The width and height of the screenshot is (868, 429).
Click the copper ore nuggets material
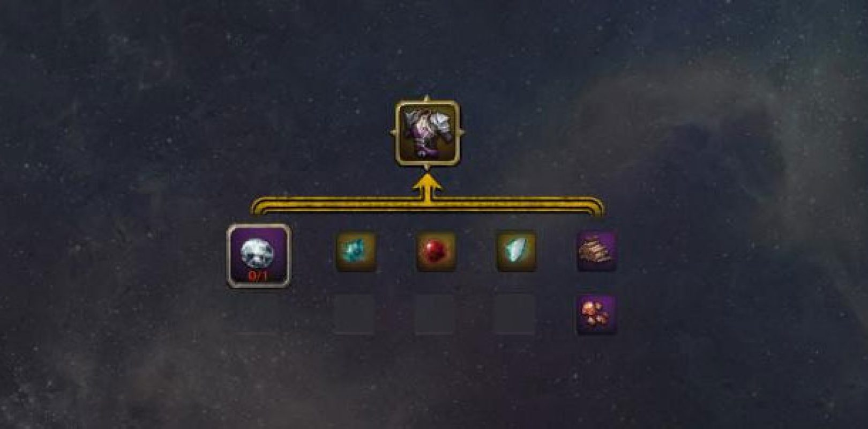596,314
